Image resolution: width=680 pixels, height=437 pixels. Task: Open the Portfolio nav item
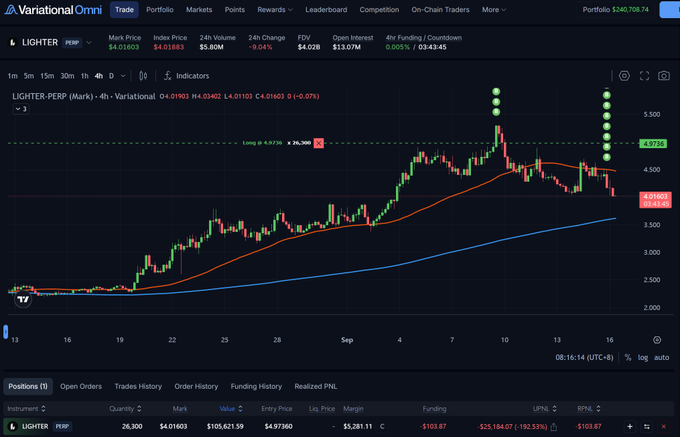pyautogui.click(x=160, y=10)
